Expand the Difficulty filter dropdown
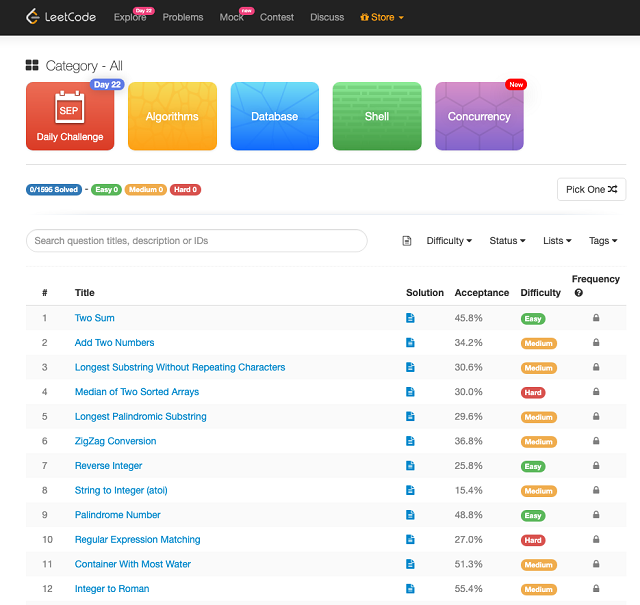 (449, 241)
